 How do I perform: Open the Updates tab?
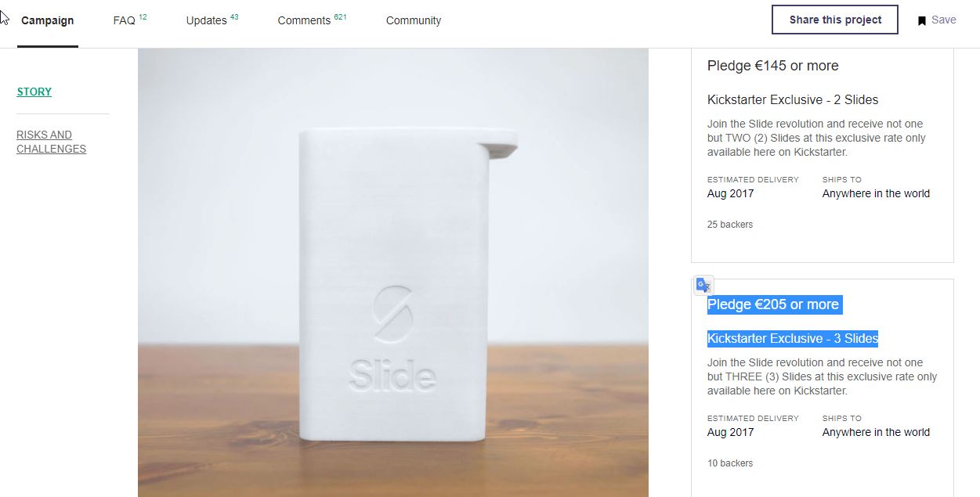[x=212, y=20]
